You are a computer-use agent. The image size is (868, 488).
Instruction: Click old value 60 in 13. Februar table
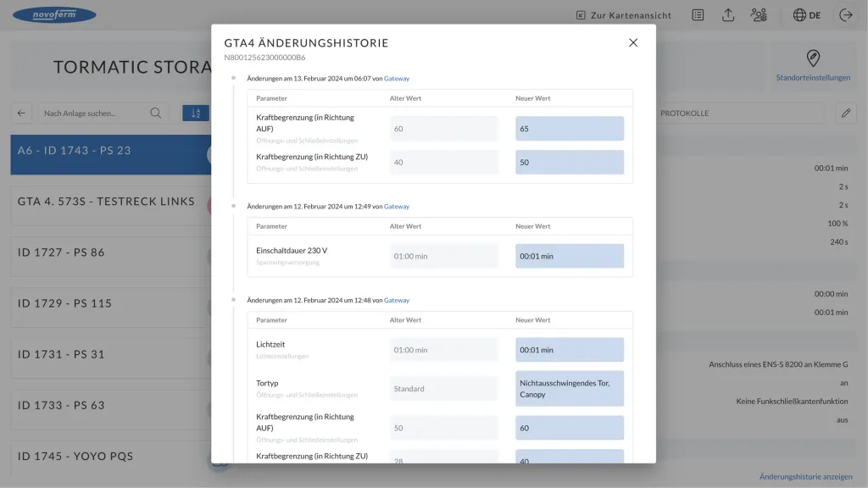443,129
